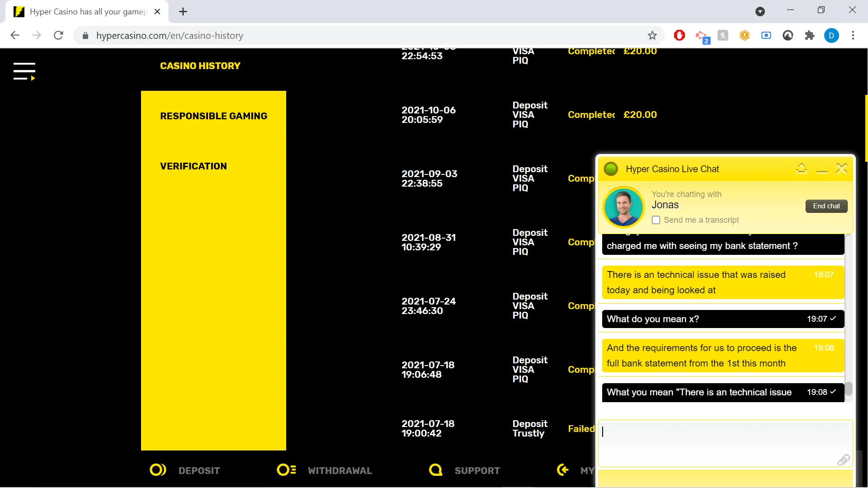Select the 2021-08-31 10:39:29 transaction date

click(429, 242)
